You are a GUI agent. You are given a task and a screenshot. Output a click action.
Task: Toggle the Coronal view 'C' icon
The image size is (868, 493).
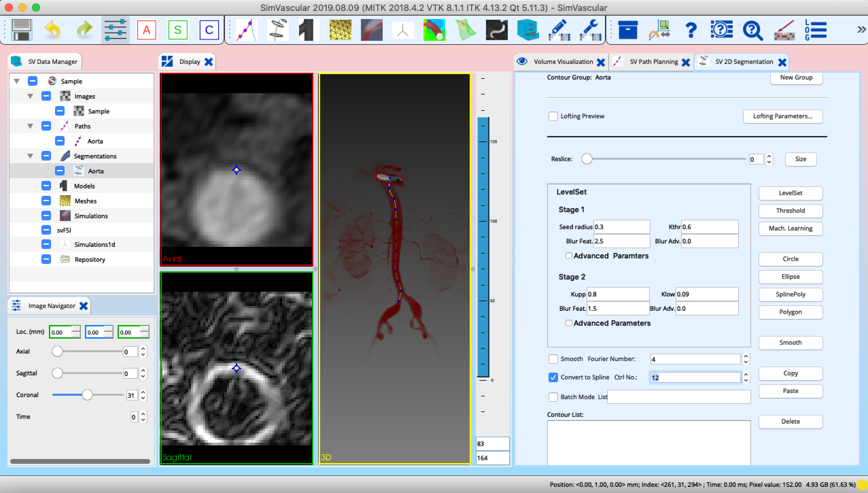(209, 30)
